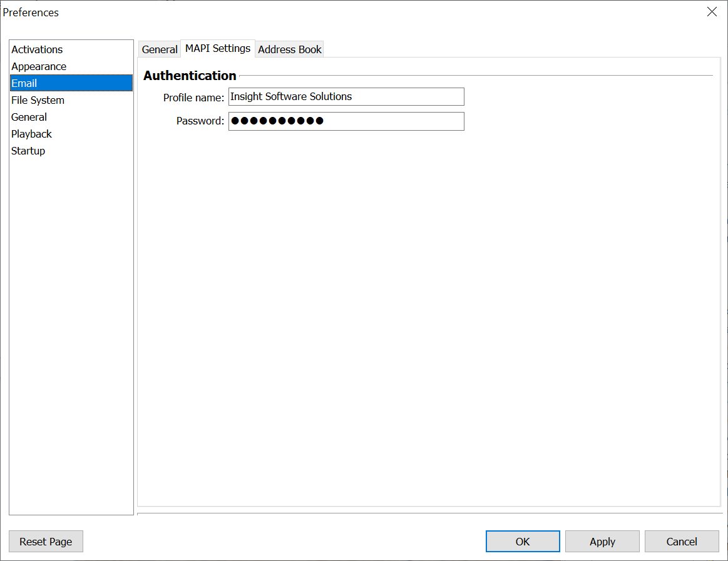Click the Authentication section heading

click(190, 76)
